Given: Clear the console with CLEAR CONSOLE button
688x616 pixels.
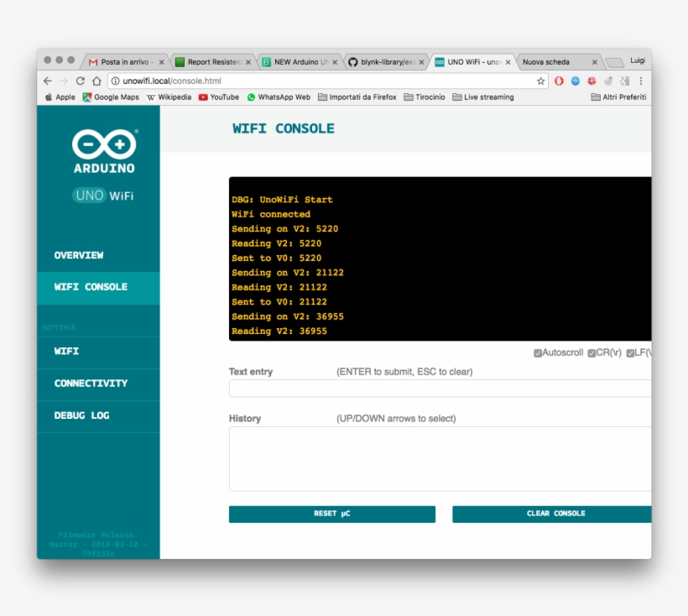Looking at the screenshot, I should coord(553,513).
